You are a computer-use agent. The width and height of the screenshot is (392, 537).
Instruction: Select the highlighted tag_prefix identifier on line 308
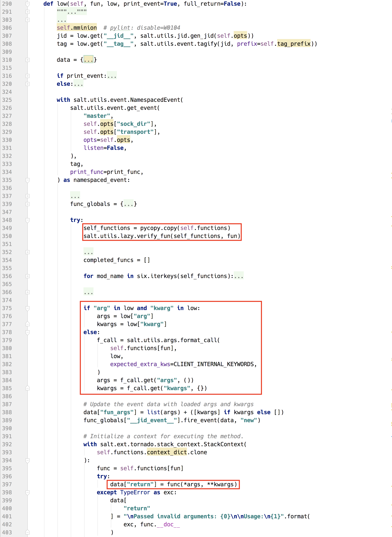click(294, 44)
